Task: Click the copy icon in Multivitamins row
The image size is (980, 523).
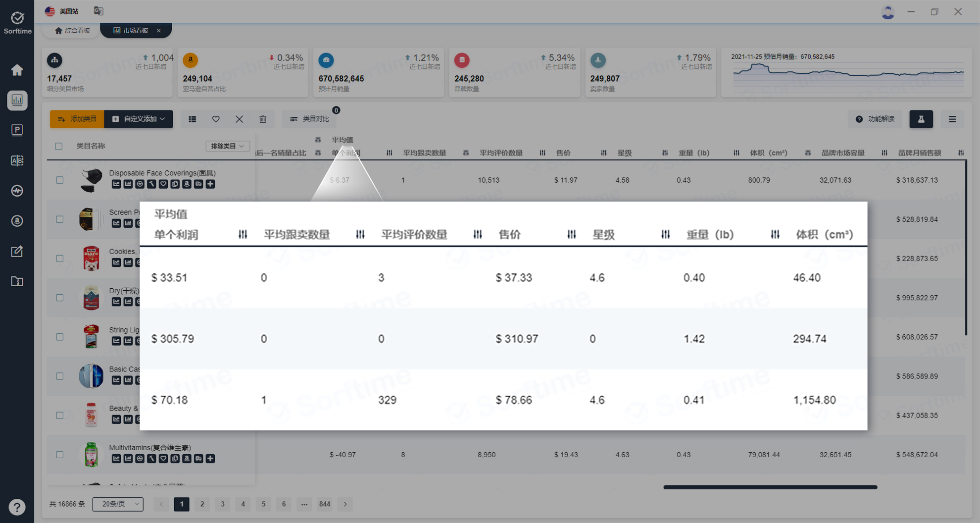Action: (x=175, y=459)
